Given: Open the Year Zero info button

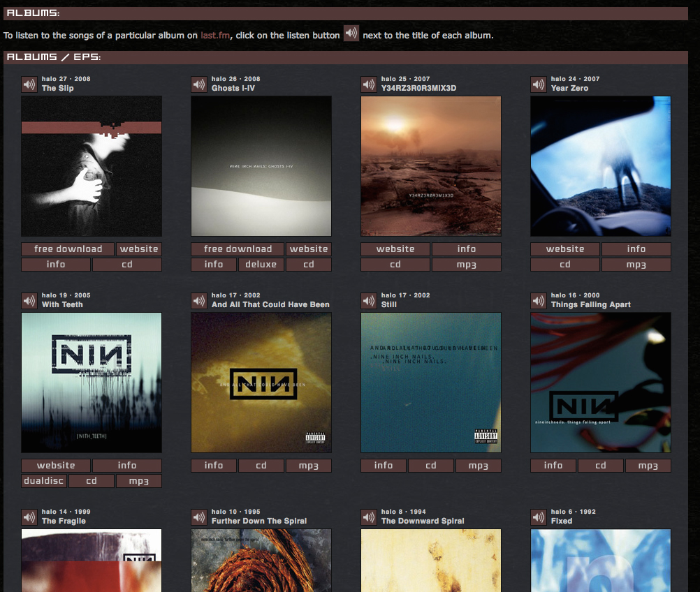Looking at the screenshot, I should pyautogui.click(x=636, y=249).
